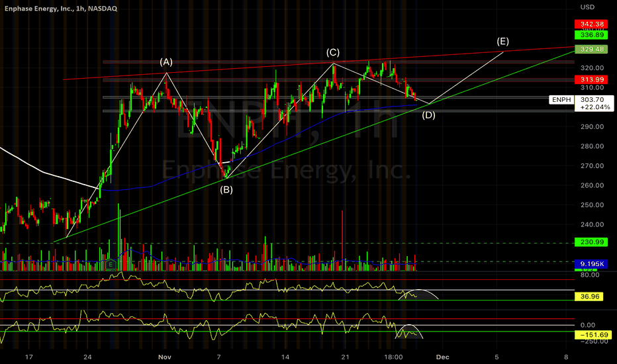This screenshot has height=364, width=617.
Task: Click the 5 date on time axis
Action: point(497,357)
